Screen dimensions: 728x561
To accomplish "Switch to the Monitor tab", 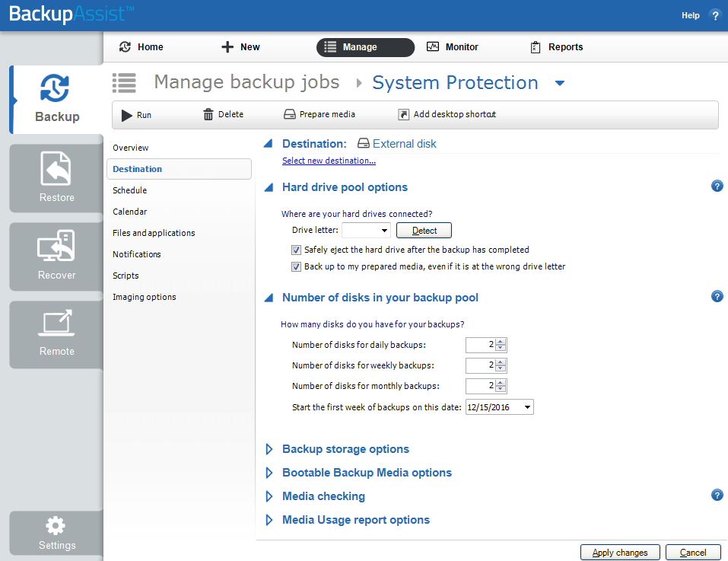I will [452, 47].
